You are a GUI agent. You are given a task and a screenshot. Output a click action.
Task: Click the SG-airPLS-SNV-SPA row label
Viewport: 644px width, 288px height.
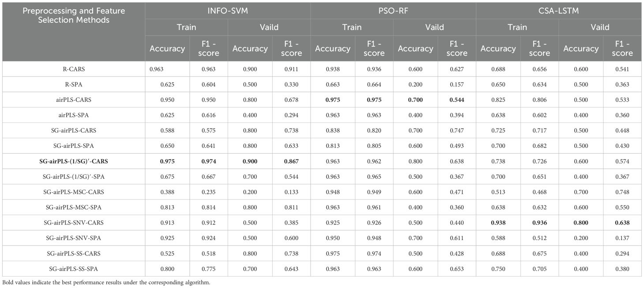tap(74, 238)
